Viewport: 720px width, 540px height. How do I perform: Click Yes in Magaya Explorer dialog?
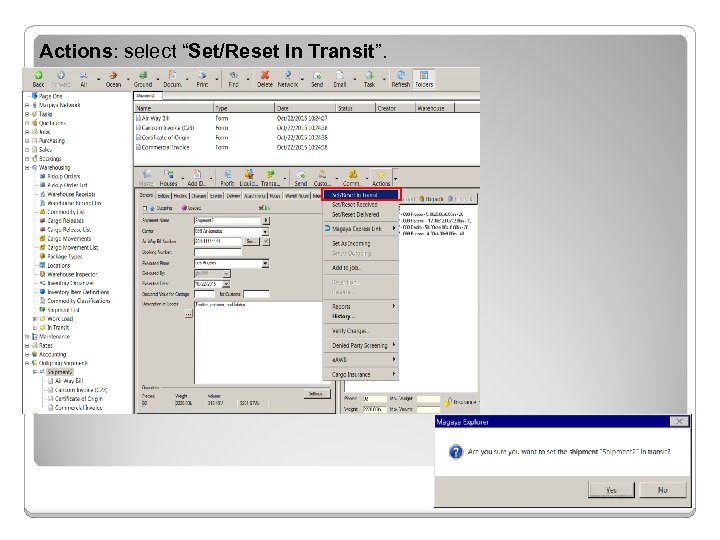611,490
